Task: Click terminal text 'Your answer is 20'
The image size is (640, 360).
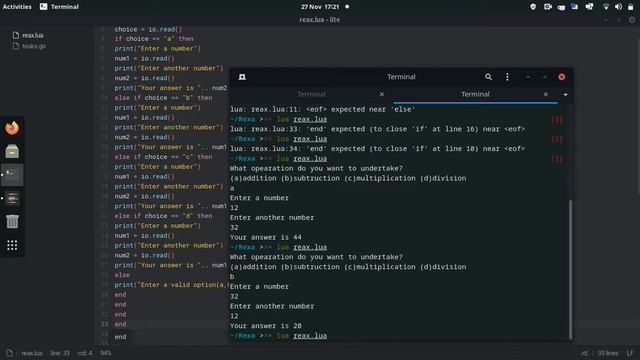Action: tap(266, 326)
